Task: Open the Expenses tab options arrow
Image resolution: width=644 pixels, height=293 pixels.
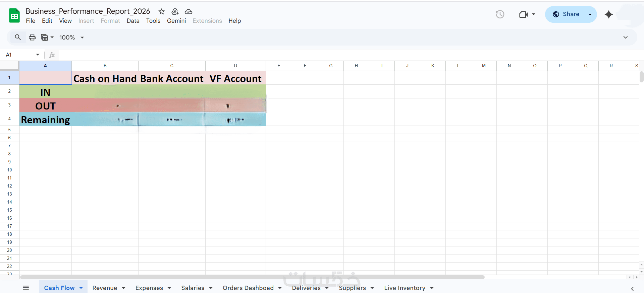Action: 169,288
